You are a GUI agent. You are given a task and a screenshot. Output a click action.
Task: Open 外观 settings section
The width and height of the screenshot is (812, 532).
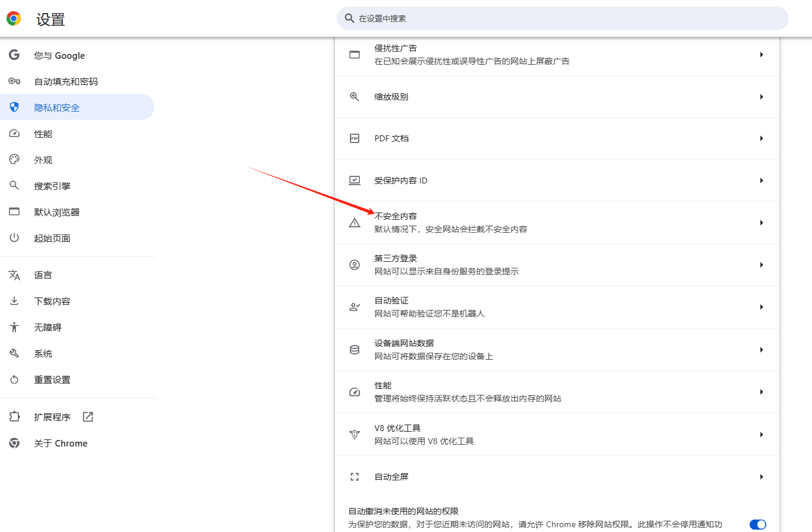tap(77, 160)
